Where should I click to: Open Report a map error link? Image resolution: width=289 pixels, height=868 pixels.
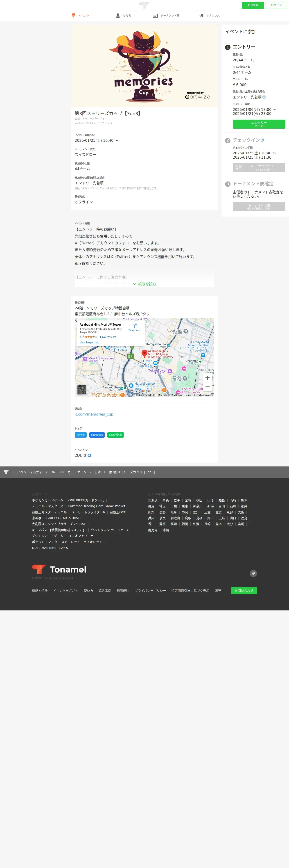[x=203, y=395]
